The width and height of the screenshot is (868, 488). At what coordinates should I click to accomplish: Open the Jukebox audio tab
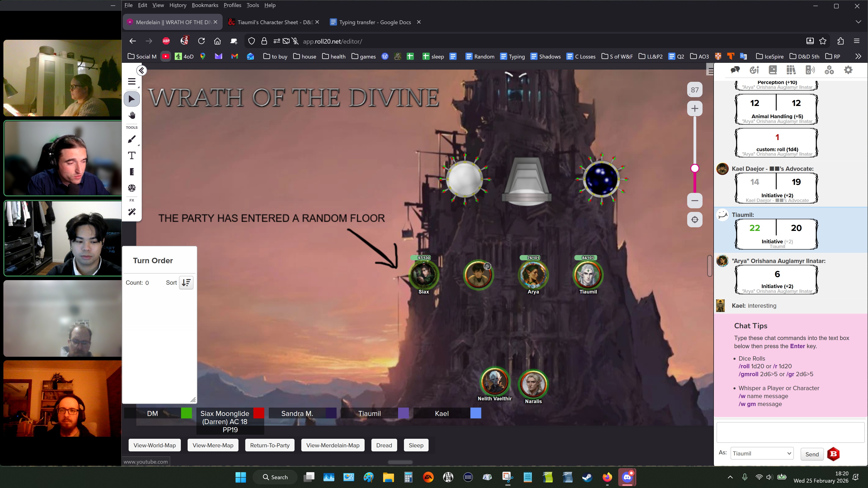click(x=810, y=70)
